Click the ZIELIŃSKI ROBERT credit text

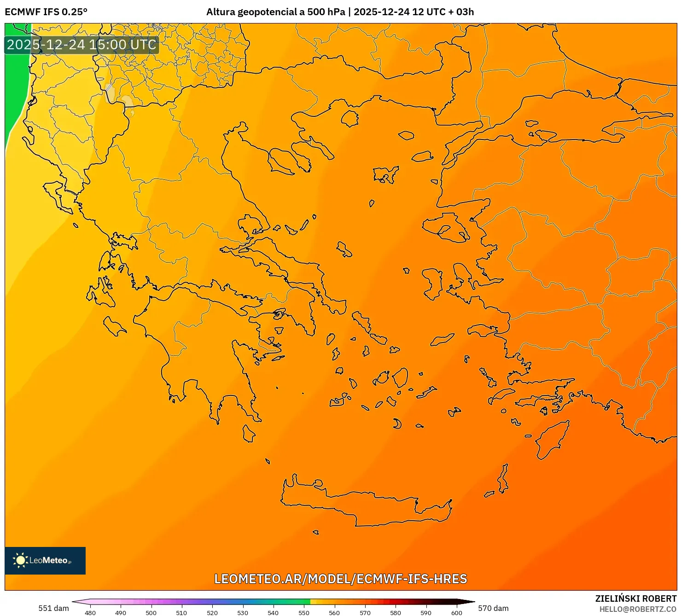[x=636, y=599]
